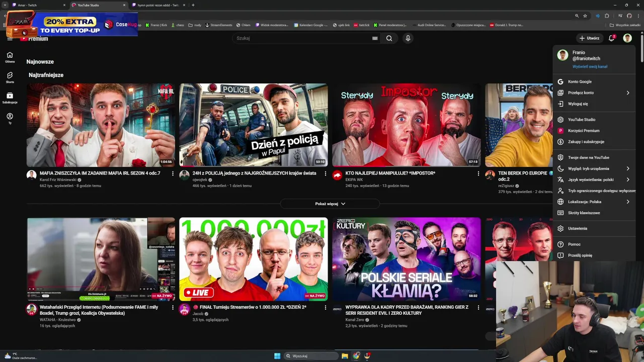Click the Pomoc question-mark icon

[560, 244]
